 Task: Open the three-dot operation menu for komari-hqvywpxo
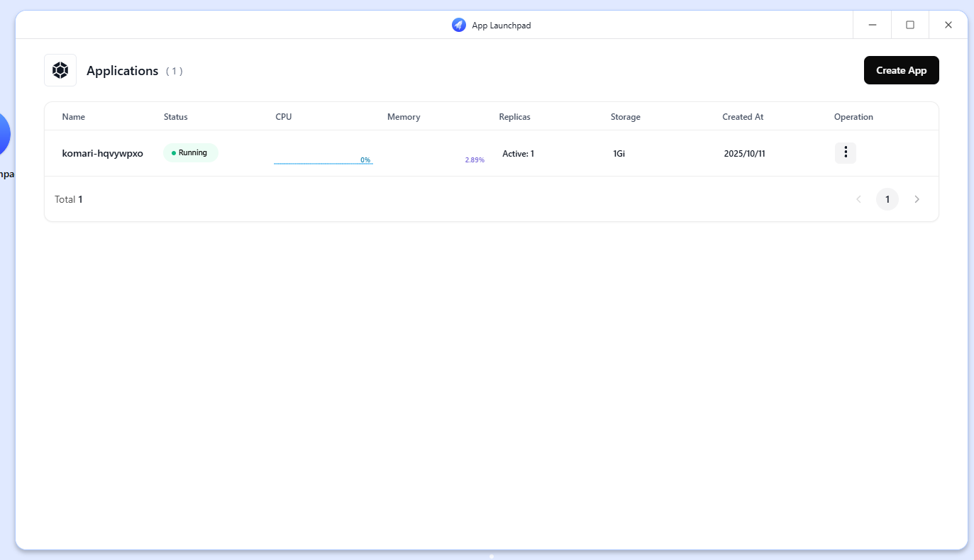click(845, 153)
